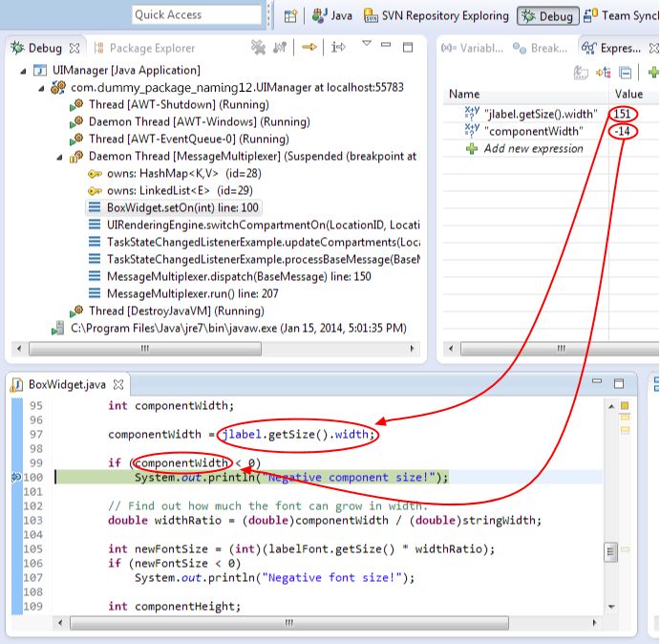The image size is (660, 644).
Task: Maximize the Debug view panel
Action: [408, 47]
